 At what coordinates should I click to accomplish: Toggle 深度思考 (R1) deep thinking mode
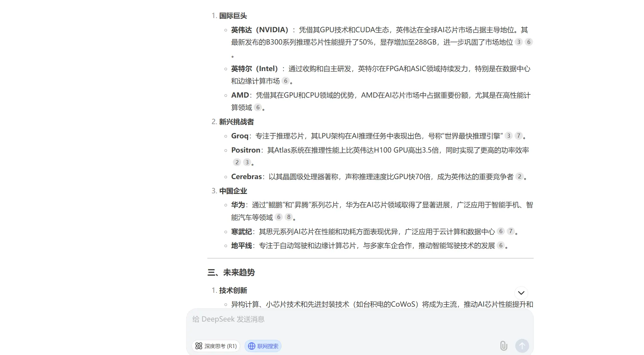pos(216,346)
